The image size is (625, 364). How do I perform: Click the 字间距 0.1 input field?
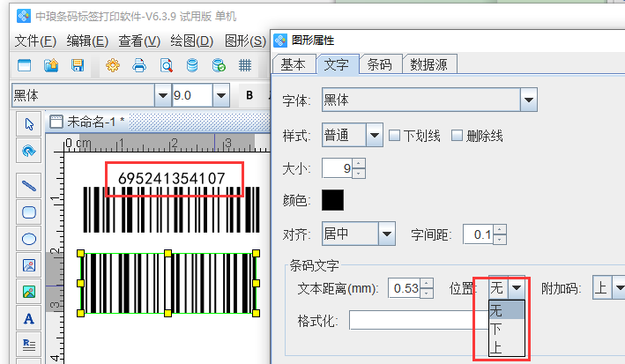tap(479, 234)
